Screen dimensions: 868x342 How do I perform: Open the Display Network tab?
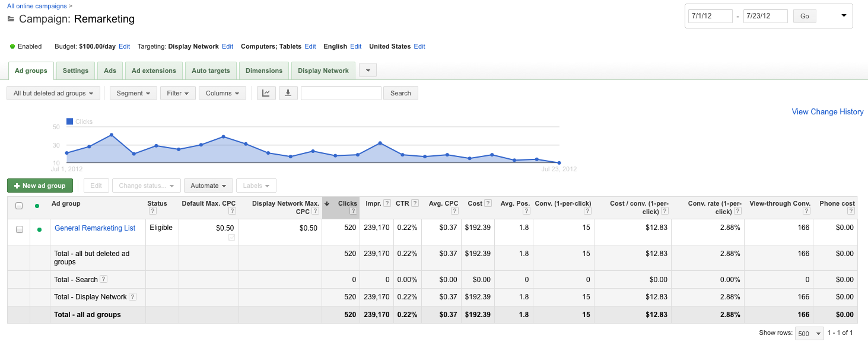click(x=323, y=71)
